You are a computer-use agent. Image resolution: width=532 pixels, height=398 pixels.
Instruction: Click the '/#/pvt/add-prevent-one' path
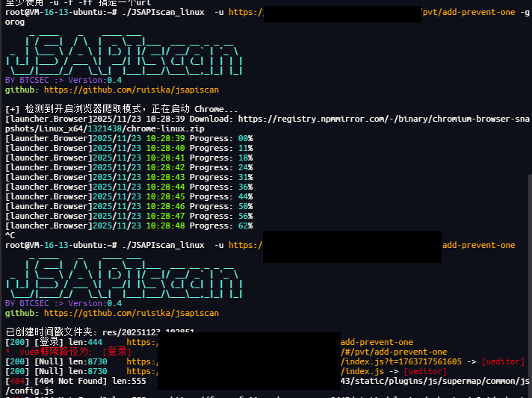tap(394, 352)
